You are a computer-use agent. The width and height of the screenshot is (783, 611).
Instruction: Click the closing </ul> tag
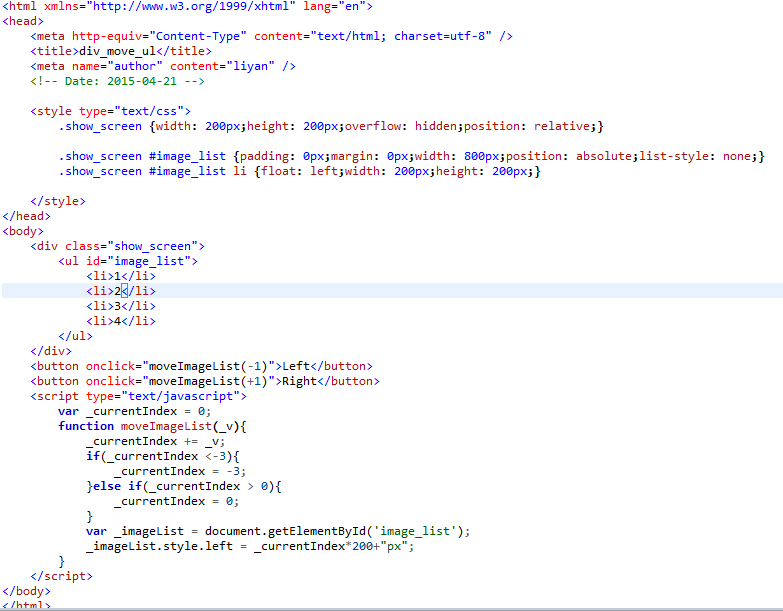(75, 336)
